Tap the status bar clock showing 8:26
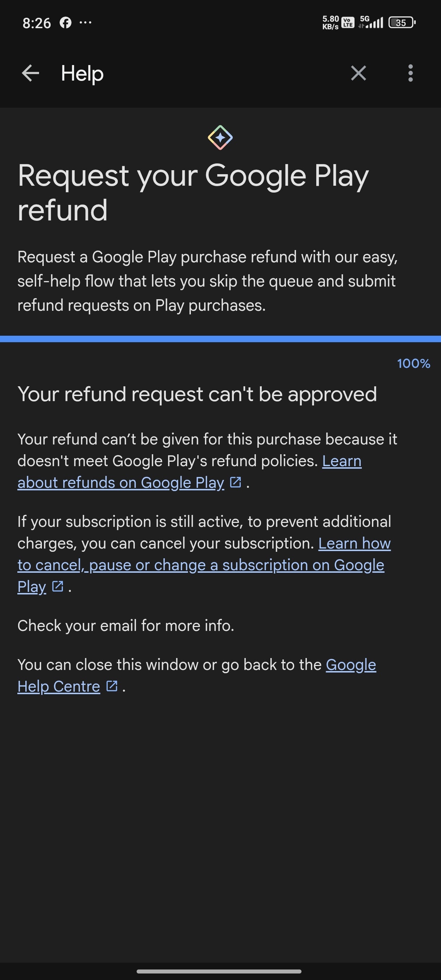The height and width of the screenshot is (980, 441). coord(37,23)
